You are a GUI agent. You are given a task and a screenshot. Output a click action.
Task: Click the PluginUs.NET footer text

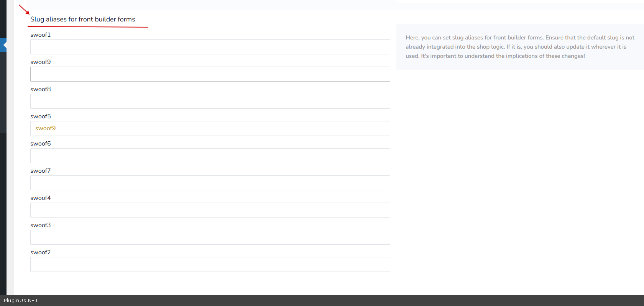click(21, 301)
